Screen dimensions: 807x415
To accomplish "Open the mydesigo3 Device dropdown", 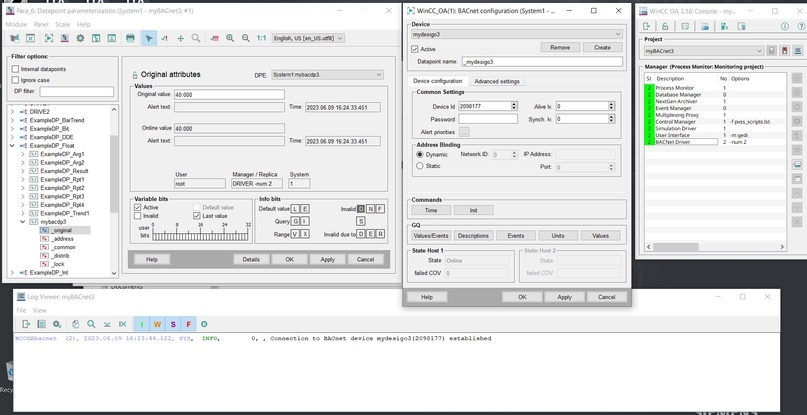I will tap(517, 34).
